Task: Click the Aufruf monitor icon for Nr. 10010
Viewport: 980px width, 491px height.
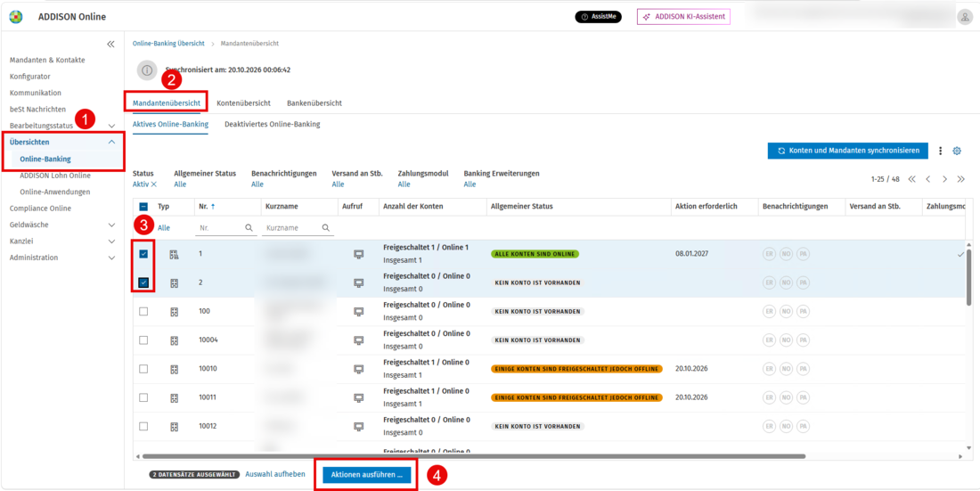Action: [x=359, y=369]
